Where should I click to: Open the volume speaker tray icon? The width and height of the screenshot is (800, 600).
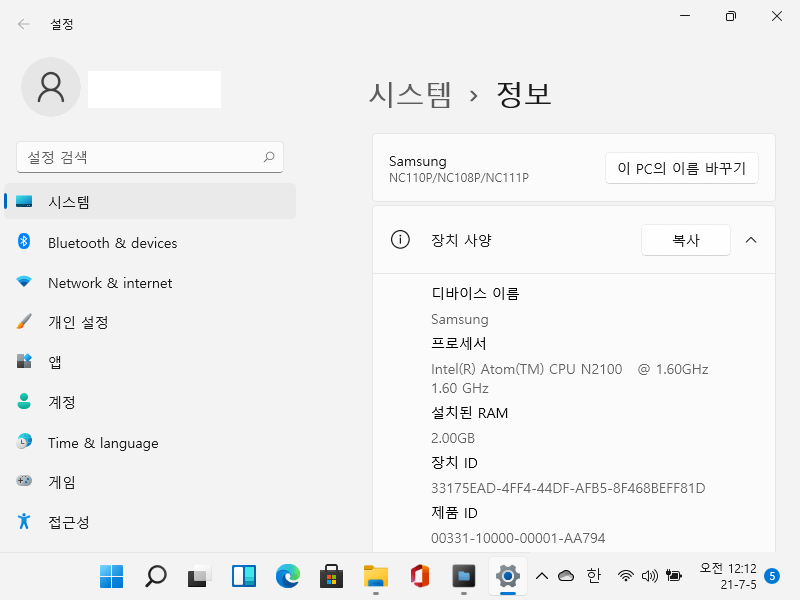[x=649, y=576]
